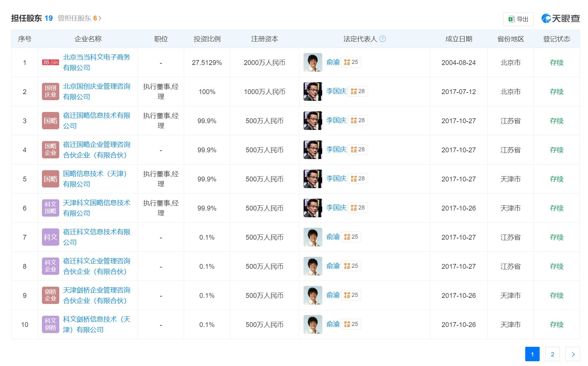
Task: Click the 国创庆业 company logo badge
Action: point(51,91)
